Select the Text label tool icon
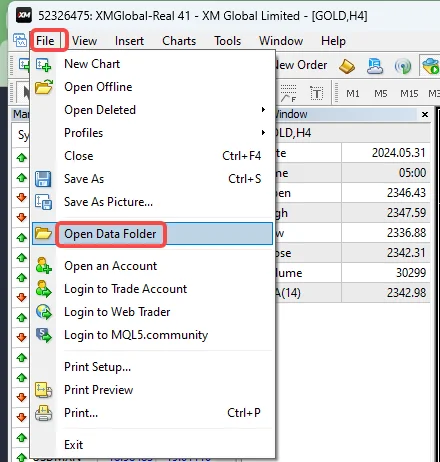Viewport: 440px width, 462px height. click(317, 93)
